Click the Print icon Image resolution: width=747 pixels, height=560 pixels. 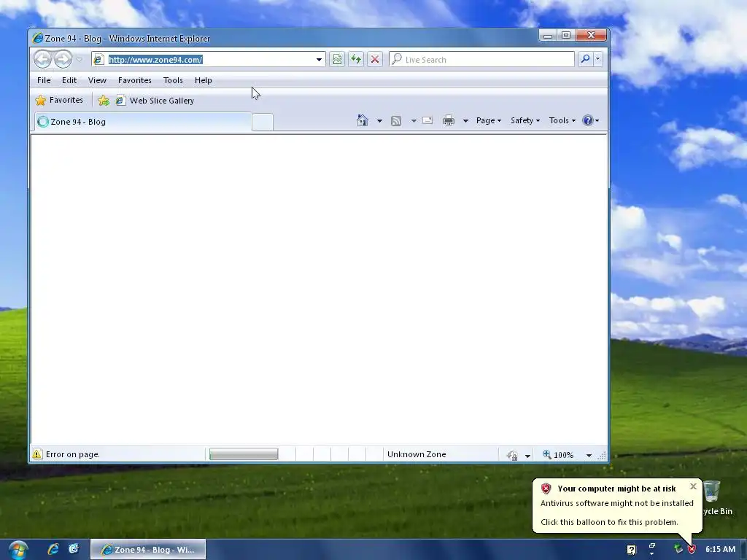[449, 120]
